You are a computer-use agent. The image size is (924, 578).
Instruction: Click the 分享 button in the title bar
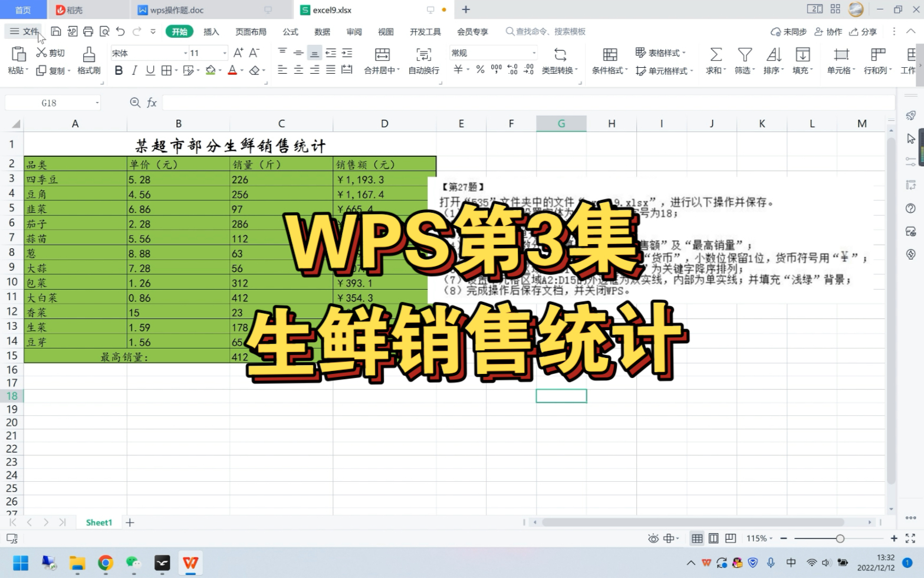coord(863,31)
